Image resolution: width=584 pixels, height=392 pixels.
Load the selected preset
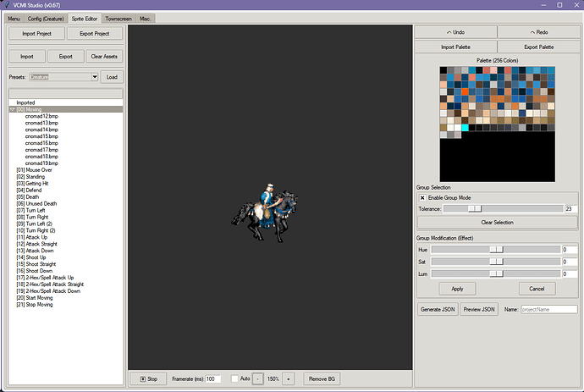112,77
